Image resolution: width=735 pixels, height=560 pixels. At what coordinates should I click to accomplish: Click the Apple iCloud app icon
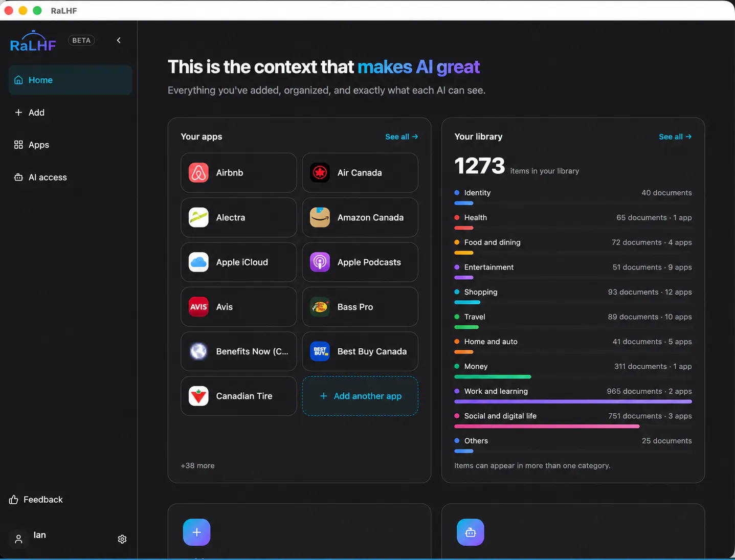coord(198,262)
